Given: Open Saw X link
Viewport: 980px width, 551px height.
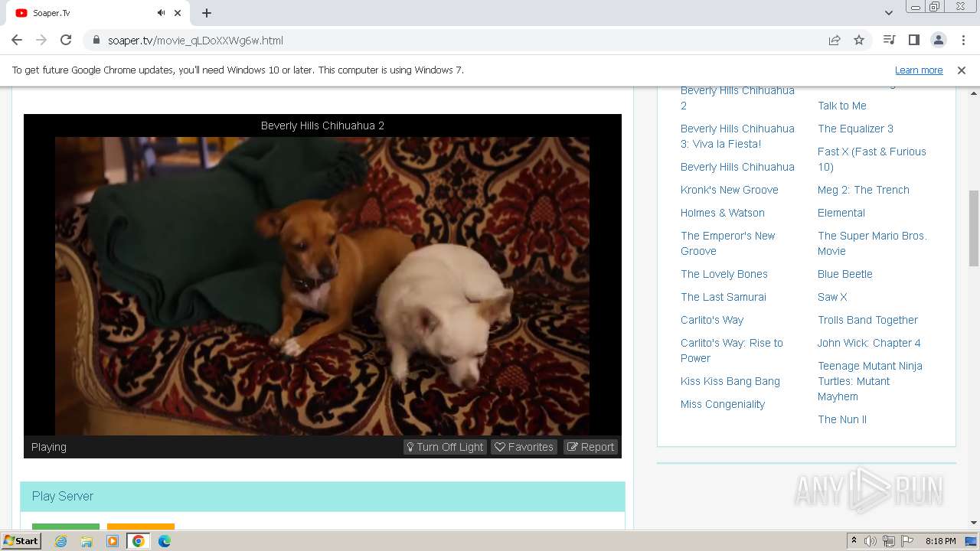Looking at the screenshot, I should point(832,297).
